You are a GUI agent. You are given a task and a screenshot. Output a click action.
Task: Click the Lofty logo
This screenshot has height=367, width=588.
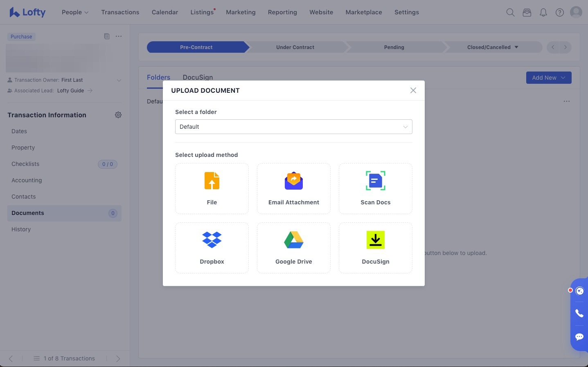click(27, 12)
